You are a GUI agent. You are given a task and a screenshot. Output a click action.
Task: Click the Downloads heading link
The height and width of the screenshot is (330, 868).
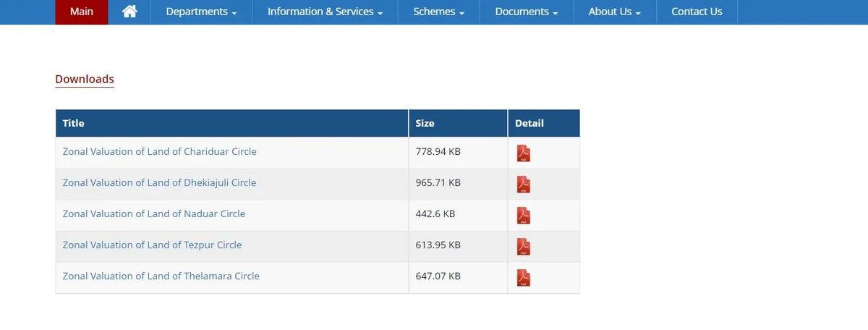(85, 80)
